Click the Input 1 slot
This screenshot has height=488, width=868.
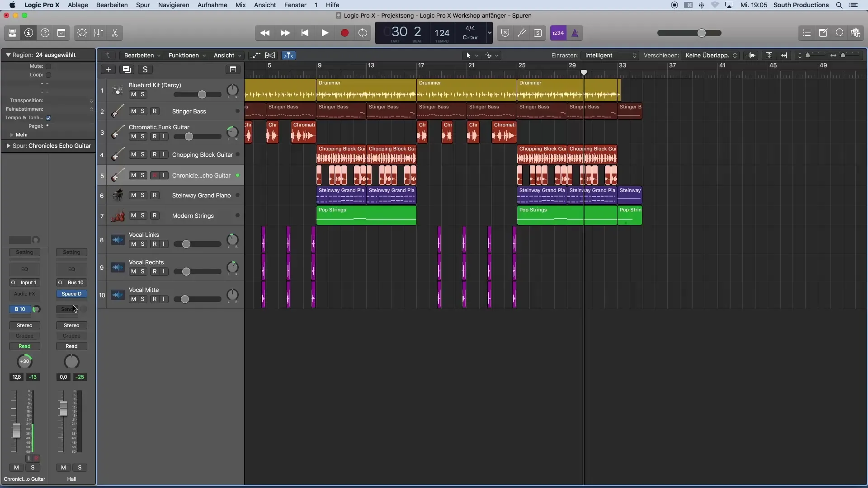point(28,283)
